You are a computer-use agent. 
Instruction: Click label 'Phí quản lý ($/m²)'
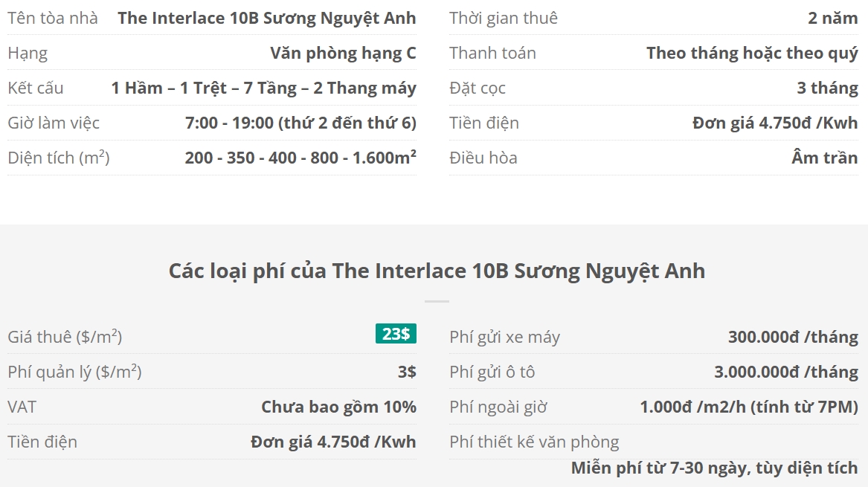pyautogui.click(x=74, y=372)
